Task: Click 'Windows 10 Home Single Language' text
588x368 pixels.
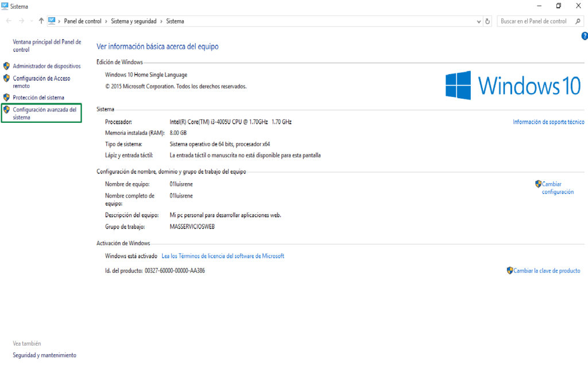Action: 146,75
